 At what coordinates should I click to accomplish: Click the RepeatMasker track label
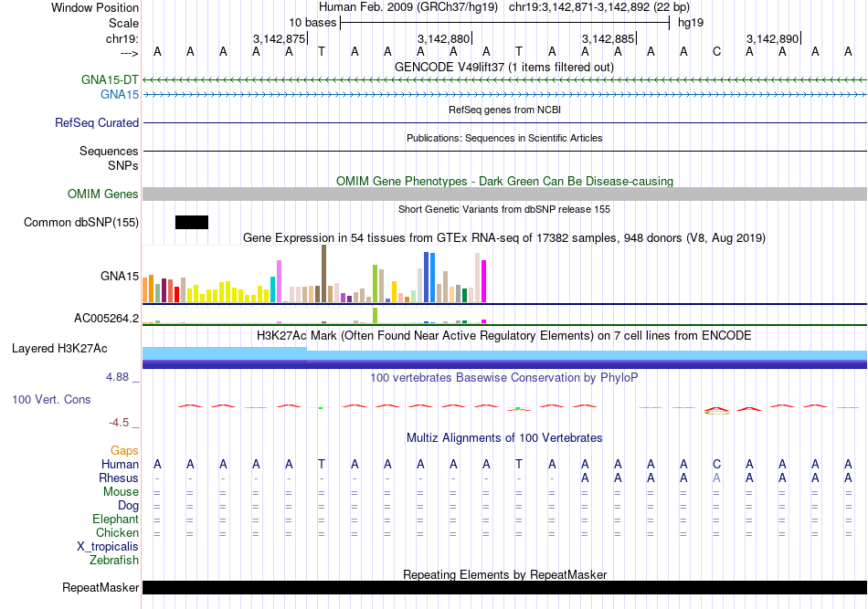click(101, 587)
